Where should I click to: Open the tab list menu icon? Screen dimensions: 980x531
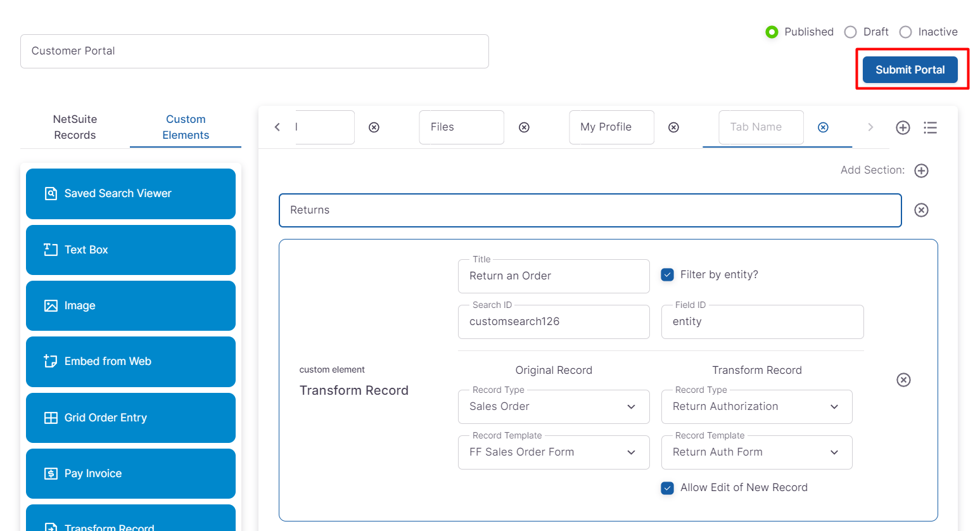pyautogui.click(x=930, y=127)
